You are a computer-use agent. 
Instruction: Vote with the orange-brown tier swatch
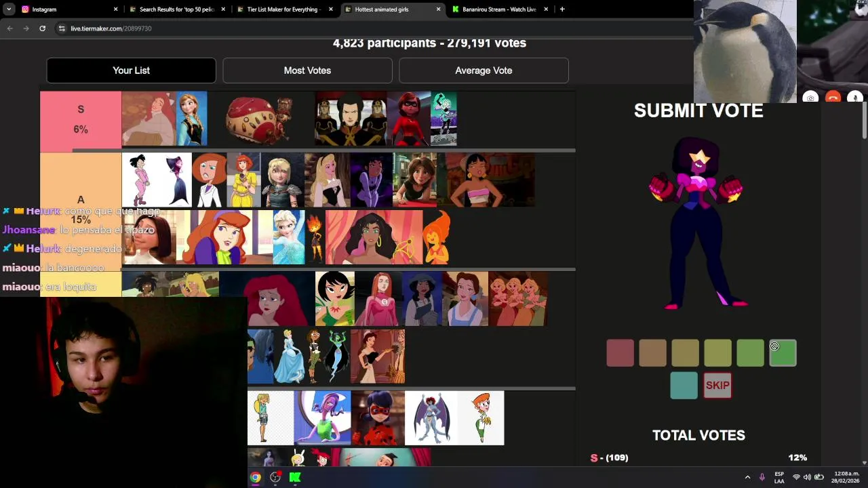[652, 353]
